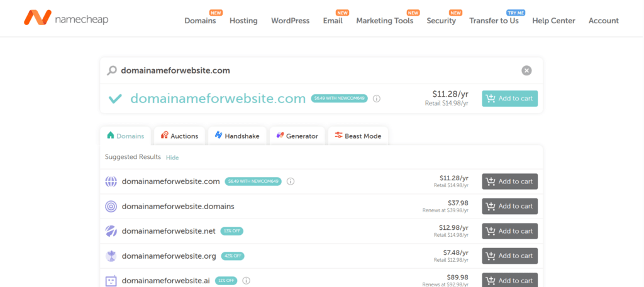Add domainameforwebsite.ai to cart
The height and width of the screenshot is (287, 644).
pos(509,281)
